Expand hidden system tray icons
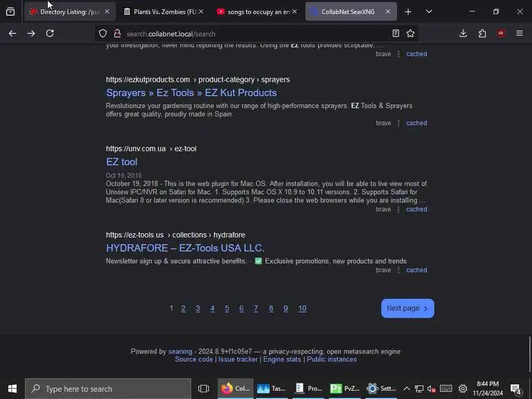Viewport: 532px width, 399px height. pyautogui.click(x=406, y=389)
